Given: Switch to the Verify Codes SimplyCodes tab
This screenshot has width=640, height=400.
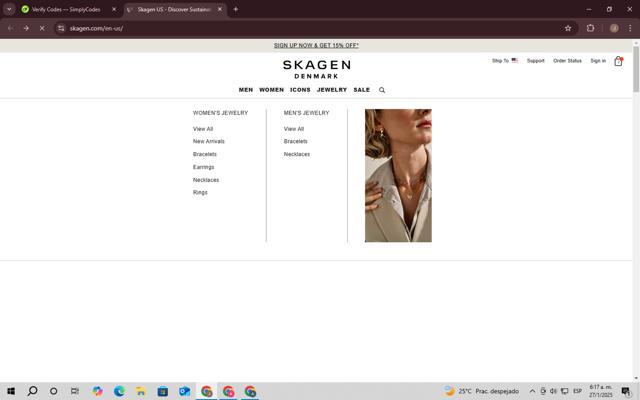Looking at the screenshot, I should pyautogui.click(x=65, y=9).
